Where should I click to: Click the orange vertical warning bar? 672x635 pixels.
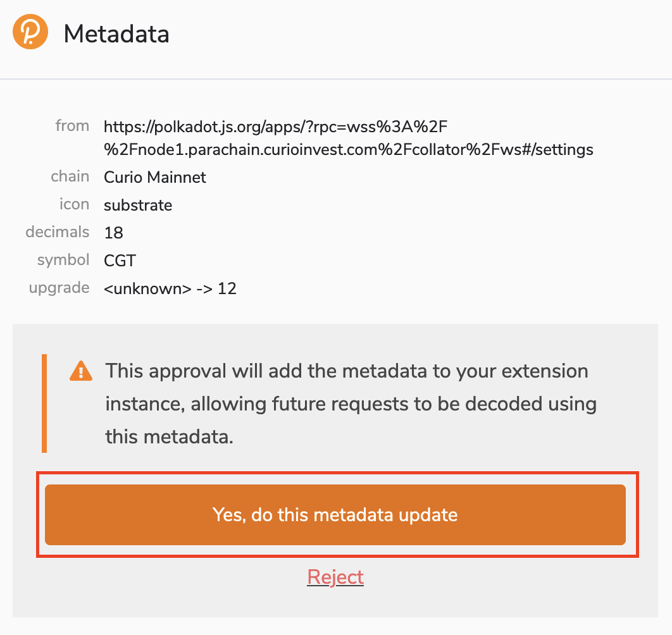click(x=44, y=403)
